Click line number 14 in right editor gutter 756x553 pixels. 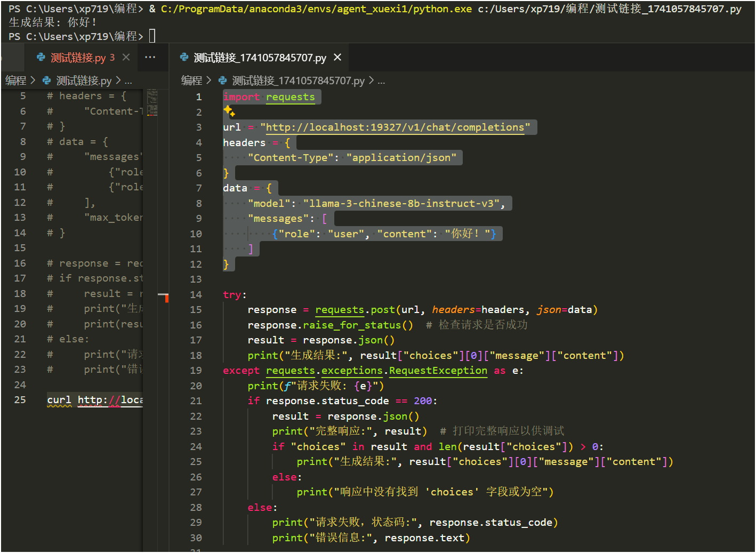point(196,294)
